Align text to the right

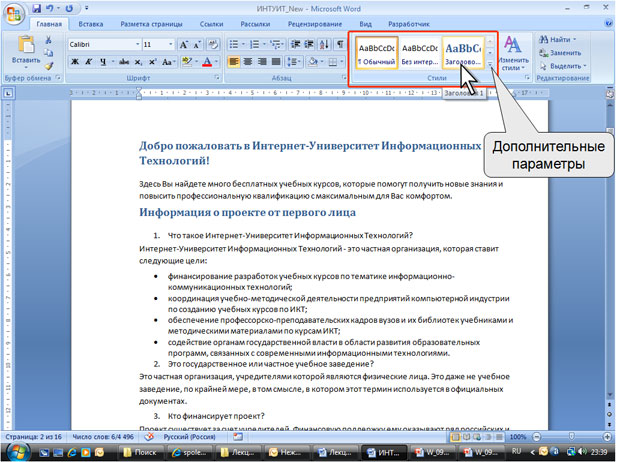pyautogui.click(x=262, y=62)
